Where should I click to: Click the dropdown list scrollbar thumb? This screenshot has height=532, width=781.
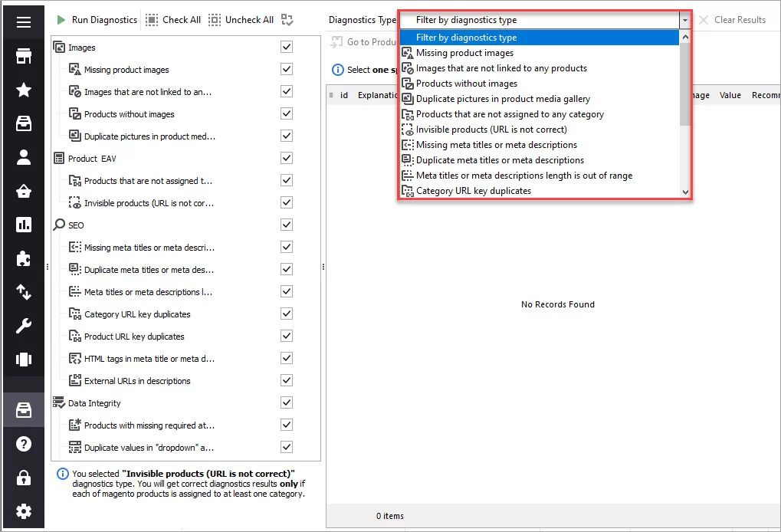point(685,84)
